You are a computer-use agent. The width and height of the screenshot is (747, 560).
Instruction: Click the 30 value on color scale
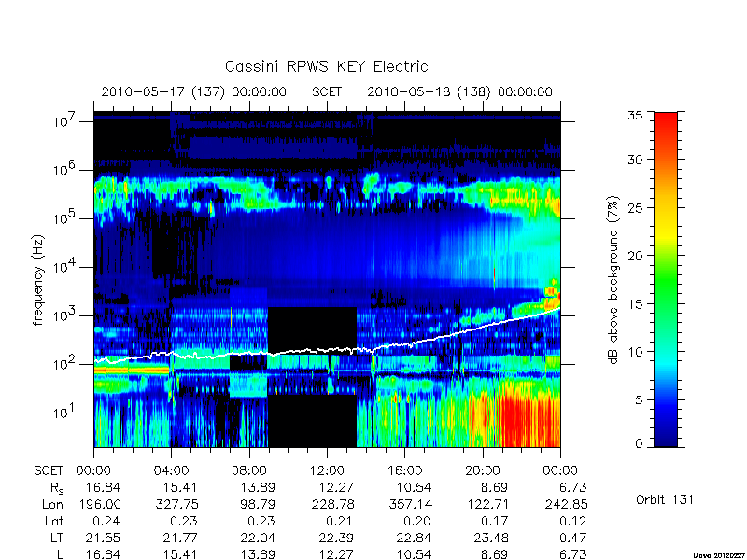coord(635,159)
